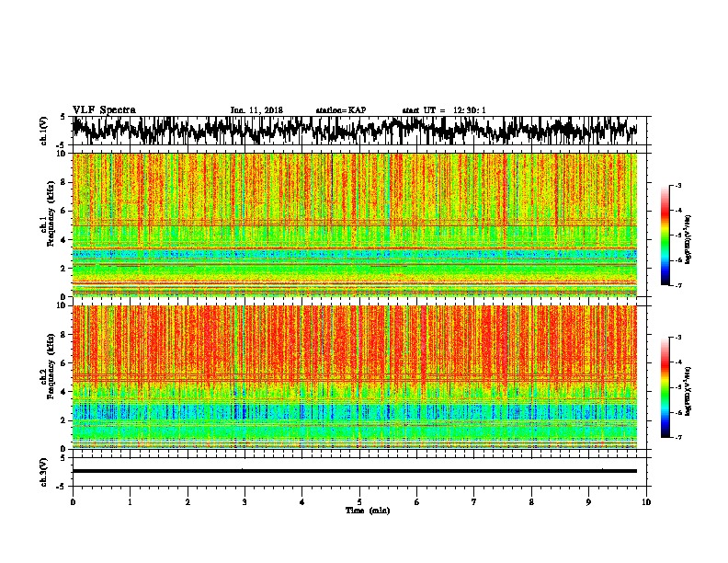Click the "2" tick on the time axis
Viewport: 728px width, 563px height.
tap(188, 502)
